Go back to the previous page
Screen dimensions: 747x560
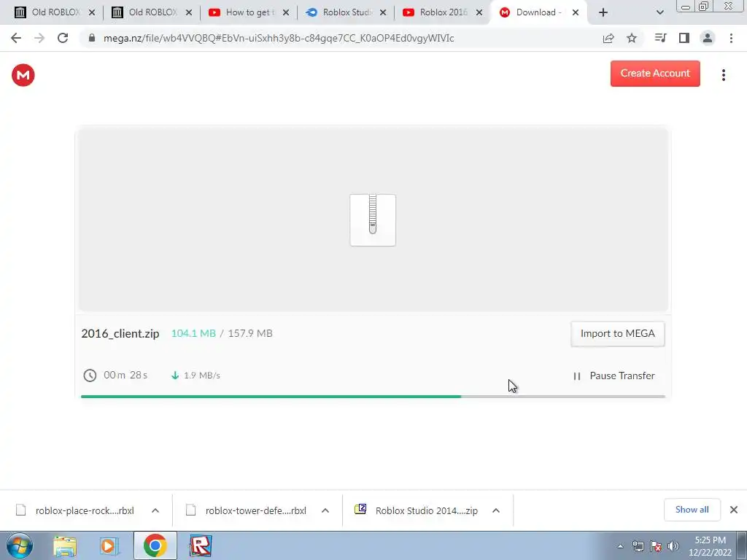[x=16, y=38]
